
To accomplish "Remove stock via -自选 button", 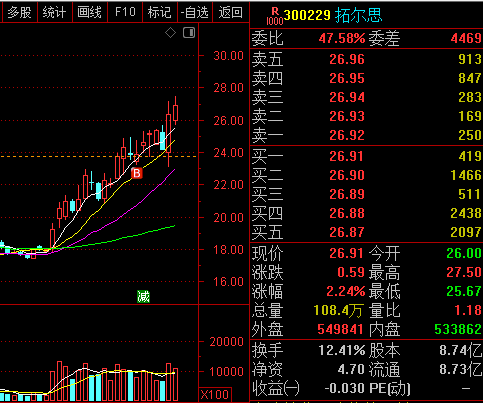I will click(x=195, y=13).
